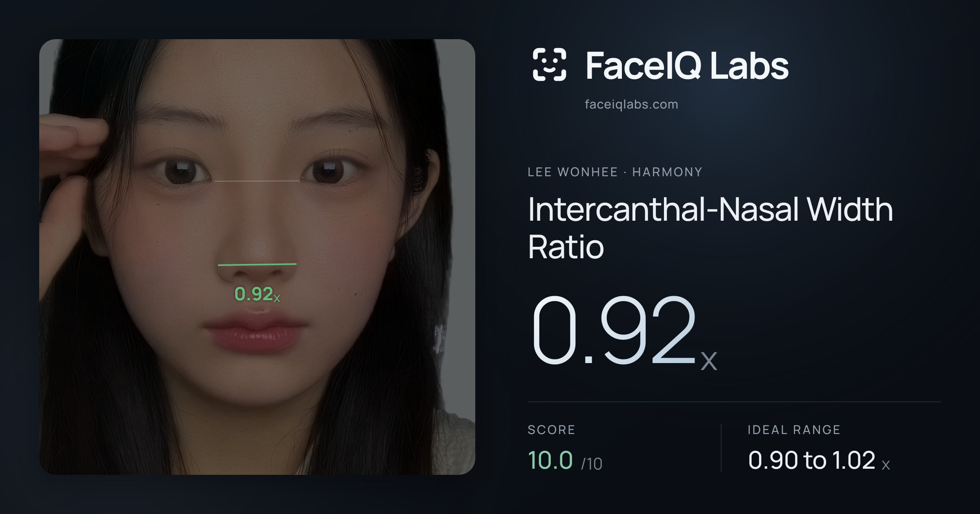Click the FaceIQ Labs title text
This screenshot has height=514, width=980.
tap(687, 65)
